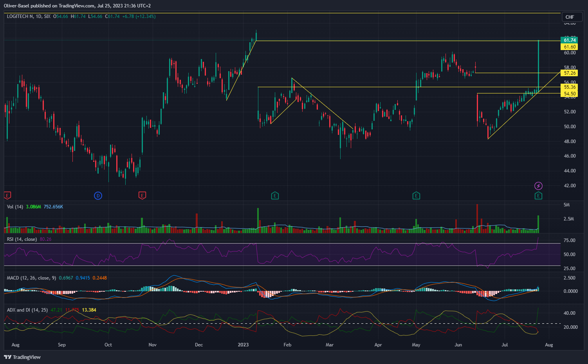Click the 2023 label on the time axis
The height and width of the screenshot is (364, 588).
(x=243, y=344)
